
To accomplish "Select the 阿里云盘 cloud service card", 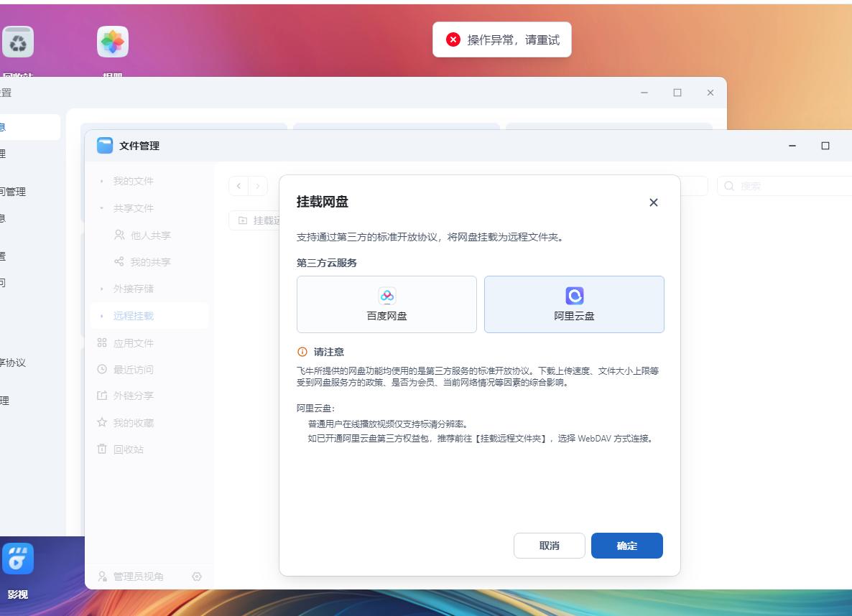I will click(574, 304).
